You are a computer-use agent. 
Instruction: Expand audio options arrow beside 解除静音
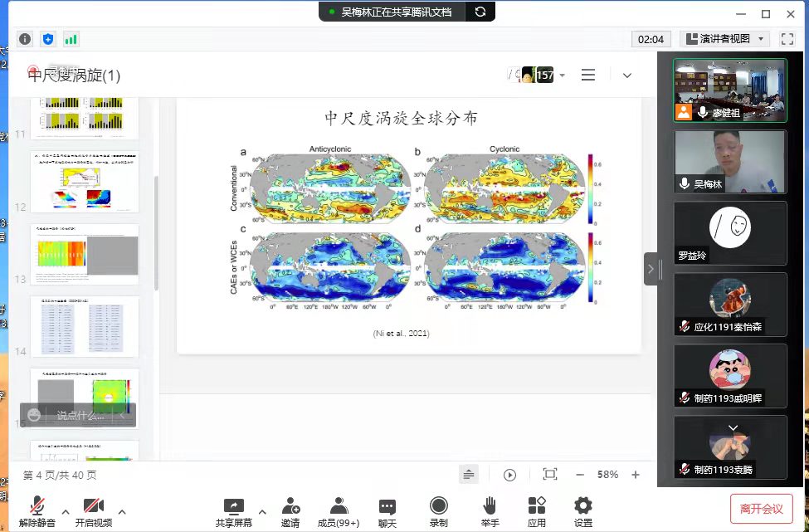tap(66, 511)
